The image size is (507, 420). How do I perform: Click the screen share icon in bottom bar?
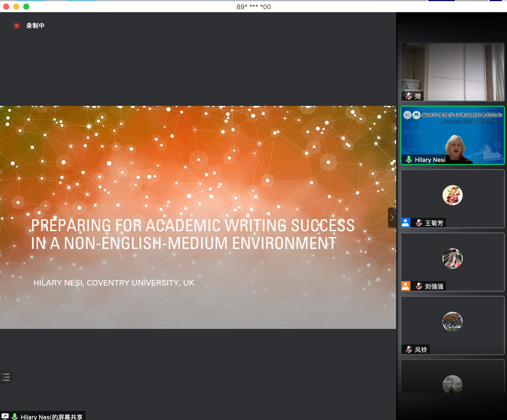coord(5,416)
